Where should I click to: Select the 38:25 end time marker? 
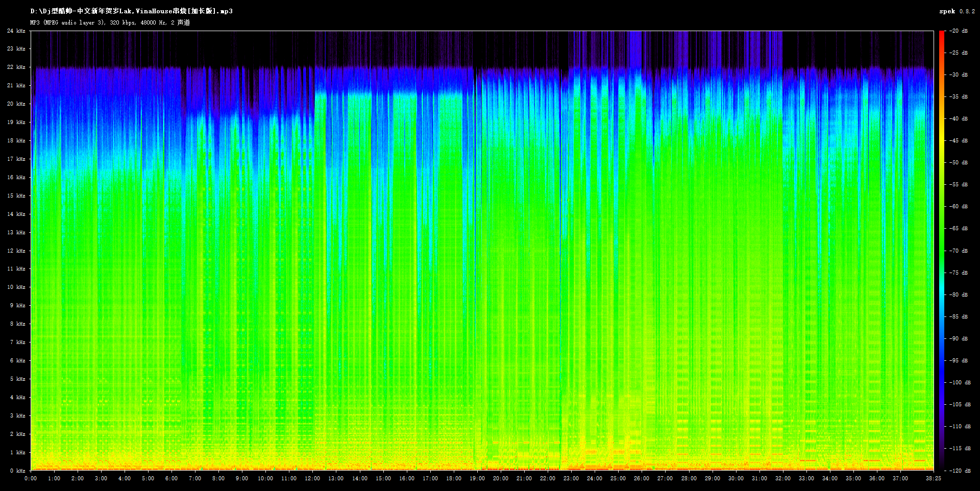[934, 479]
